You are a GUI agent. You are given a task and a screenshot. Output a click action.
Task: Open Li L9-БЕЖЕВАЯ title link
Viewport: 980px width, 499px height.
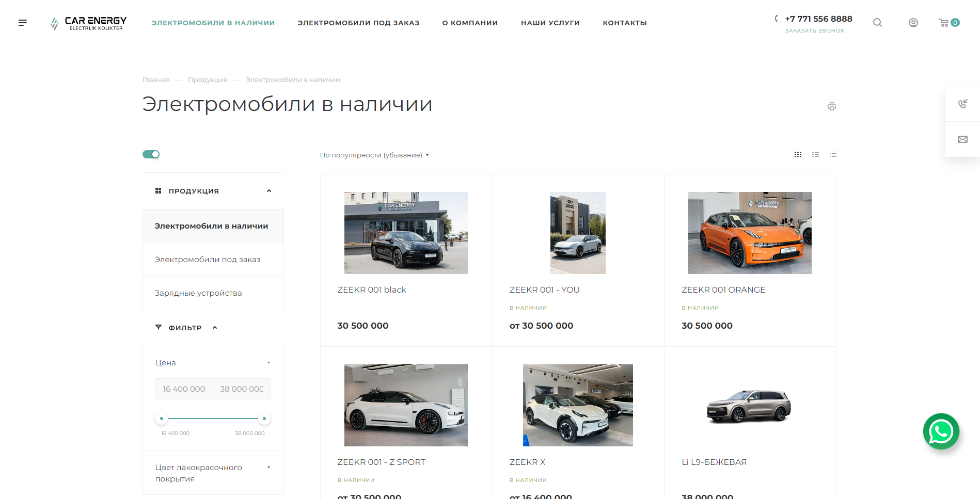714,462
